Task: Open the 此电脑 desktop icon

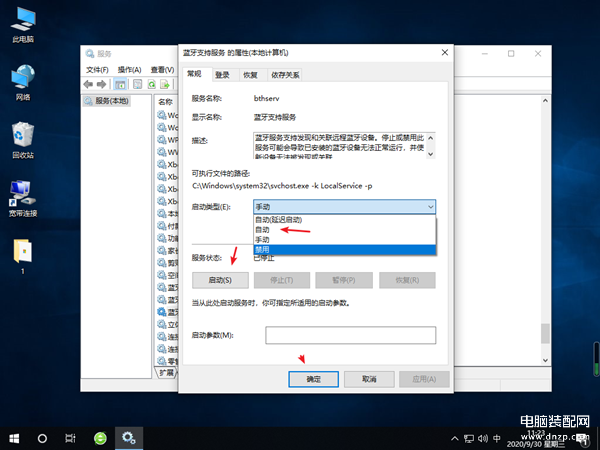Action: 23,24
